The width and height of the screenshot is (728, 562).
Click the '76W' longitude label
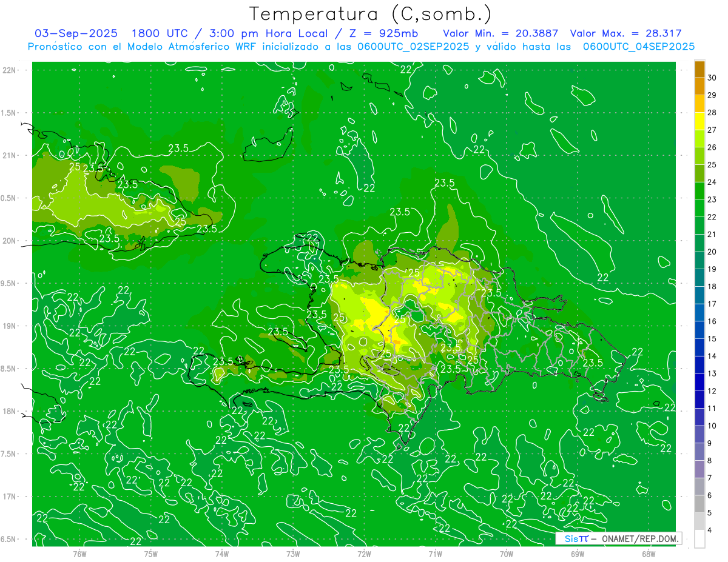(79, 554)
